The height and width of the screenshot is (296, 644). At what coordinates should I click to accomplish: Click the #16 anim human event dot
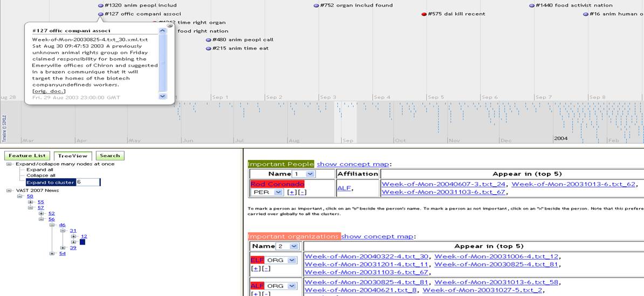586,14
